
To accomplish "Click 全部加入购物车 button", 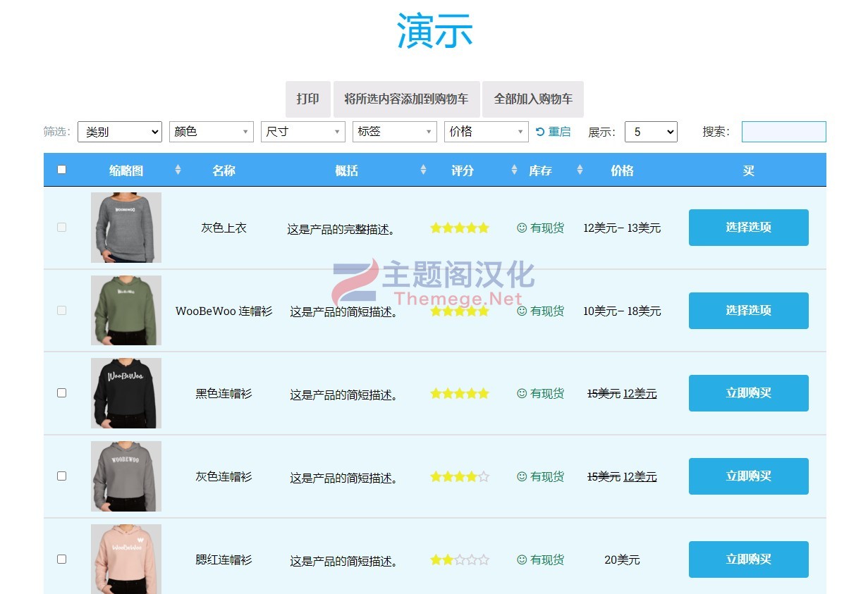I will (x=533, y=99).
